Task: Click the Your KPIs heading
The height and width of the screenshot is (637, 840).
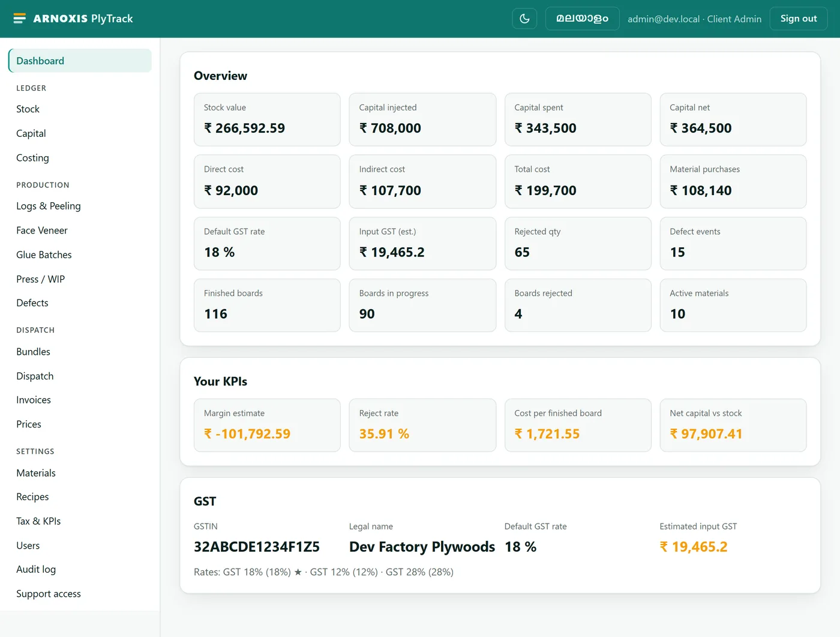Action: (220, 381)
